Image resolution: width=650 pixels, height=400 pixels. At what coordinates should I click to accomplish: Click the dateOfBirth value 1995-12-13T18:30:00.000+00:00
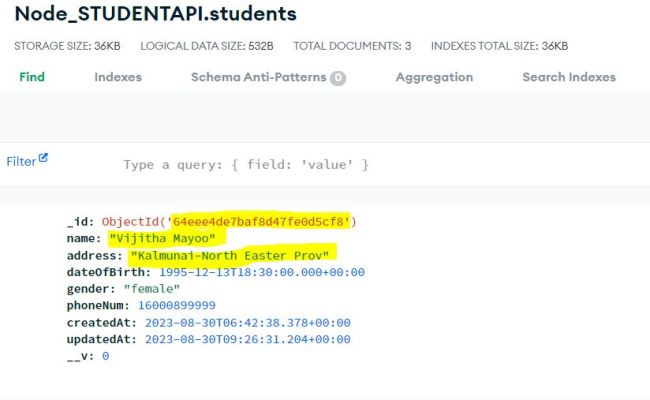(x=262, y=272)
